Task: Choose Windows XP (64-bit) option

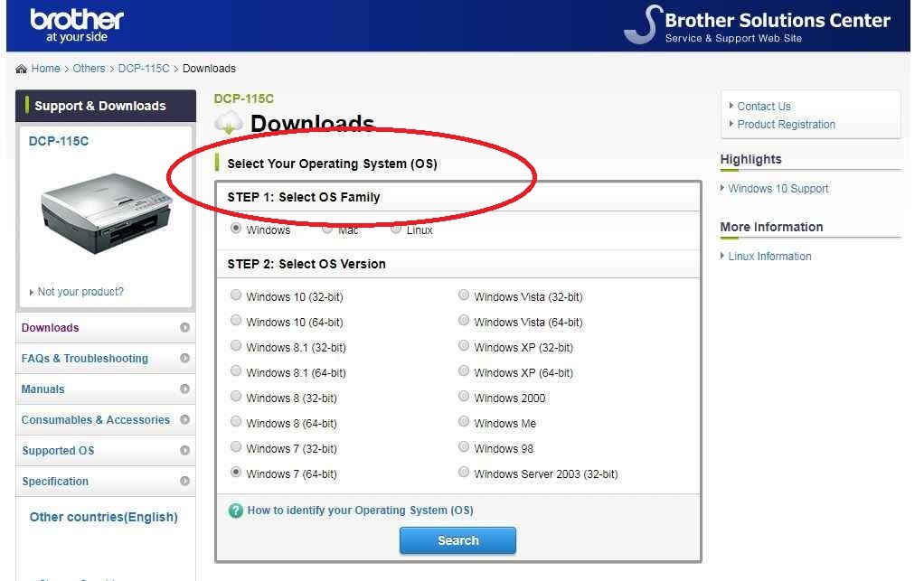Action: 464,370
